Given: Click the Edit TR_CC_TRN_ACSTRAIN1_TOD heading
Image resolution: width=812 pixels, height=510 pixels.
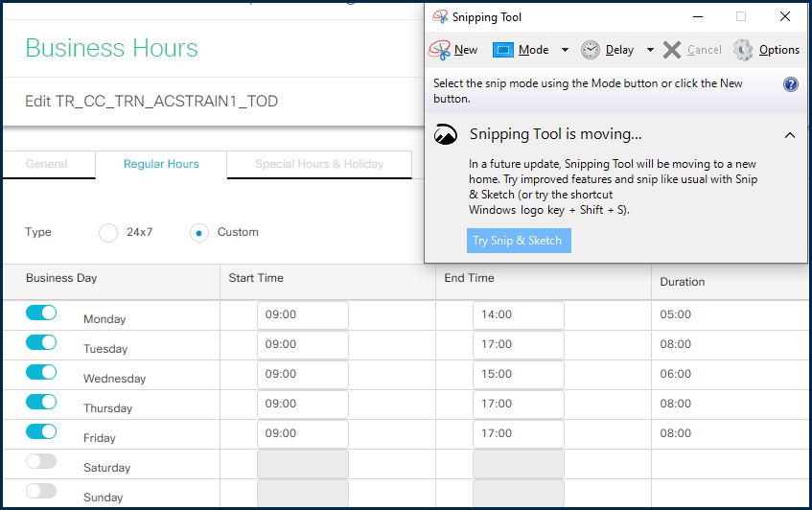Looking at the screenshot, I should coord(151,101).
